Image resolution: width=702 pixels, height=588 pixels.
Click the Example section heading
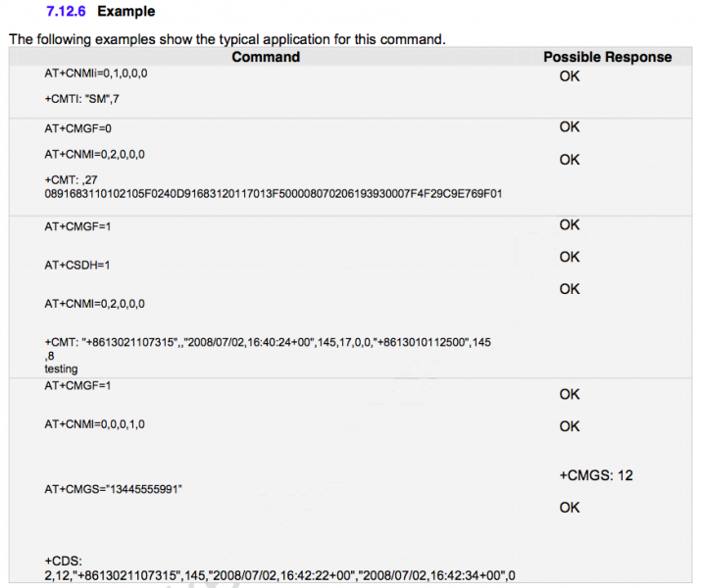pyautogui.click(x=126, y=11)
